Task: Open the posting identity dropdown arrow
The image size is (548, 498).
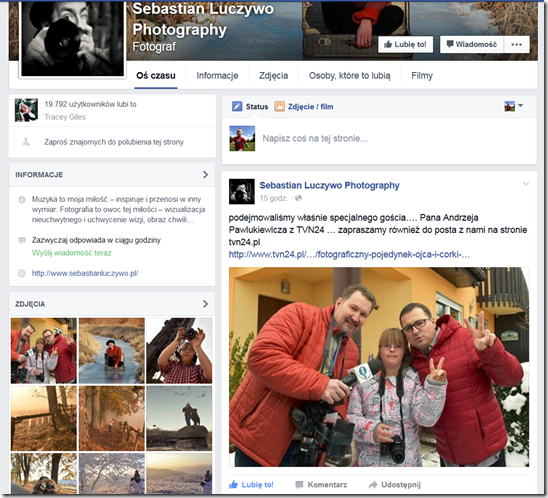Action: point(520,106)
